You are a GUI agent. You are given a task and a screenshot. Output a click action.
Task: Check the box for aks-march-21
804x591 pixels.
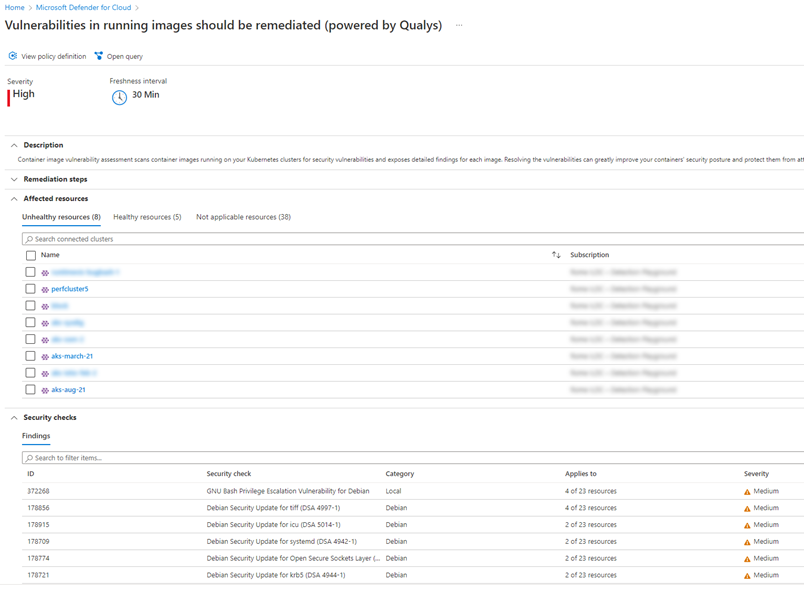coord(31,356)
